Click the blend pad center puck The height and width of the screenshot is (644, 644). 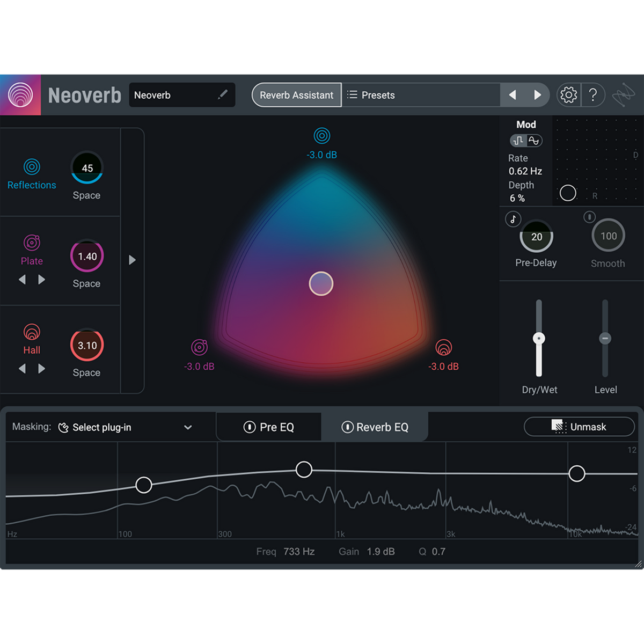(321, 283)
